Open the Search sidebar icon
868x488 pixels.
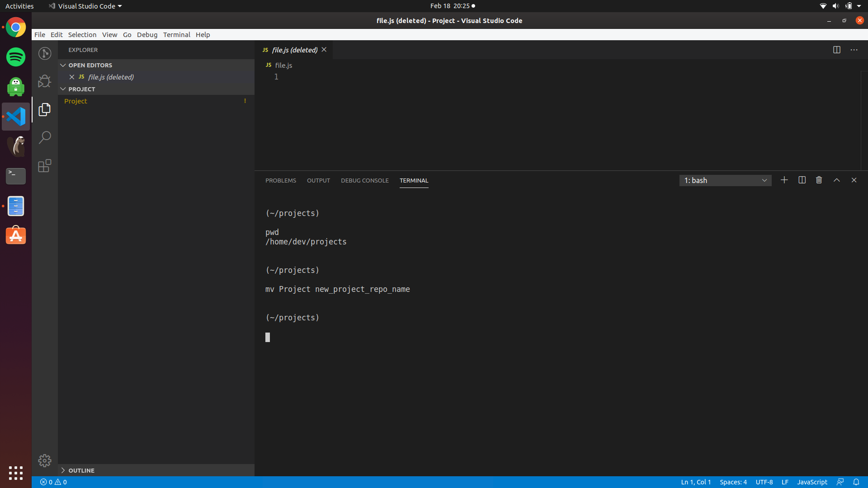click(44, 137)
